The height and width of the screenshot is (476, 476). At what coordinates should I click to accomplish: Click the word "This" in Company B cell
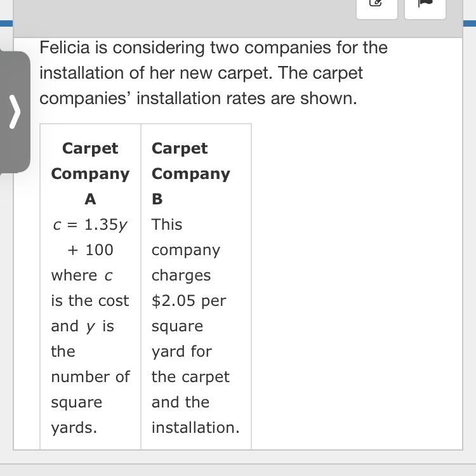(167, 225)
